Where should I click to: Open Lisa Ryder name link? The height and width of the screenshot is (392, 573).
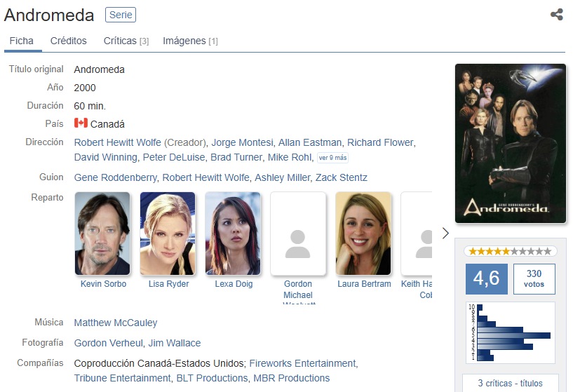click(x=168, y=284)
